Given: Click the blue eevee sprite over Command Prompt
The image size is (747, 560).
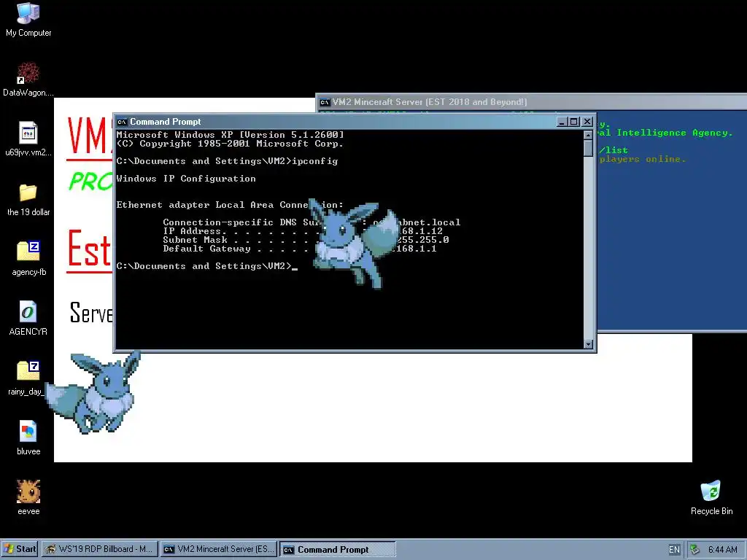Looking at the screenshot, I should point(354,243).
